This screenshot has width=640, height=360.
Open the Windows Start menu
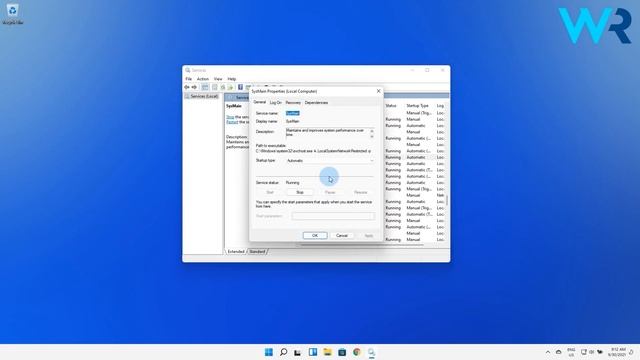pos(269,352)
